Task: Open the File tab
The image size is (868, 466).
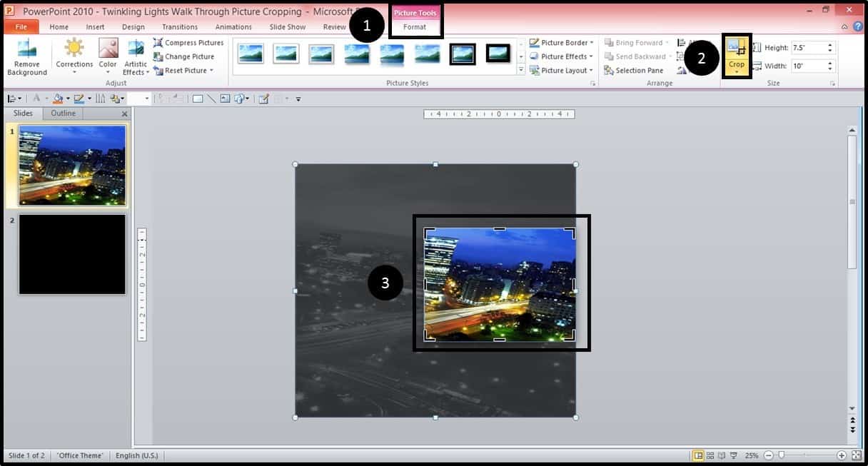Action: [x=21, y=27]
